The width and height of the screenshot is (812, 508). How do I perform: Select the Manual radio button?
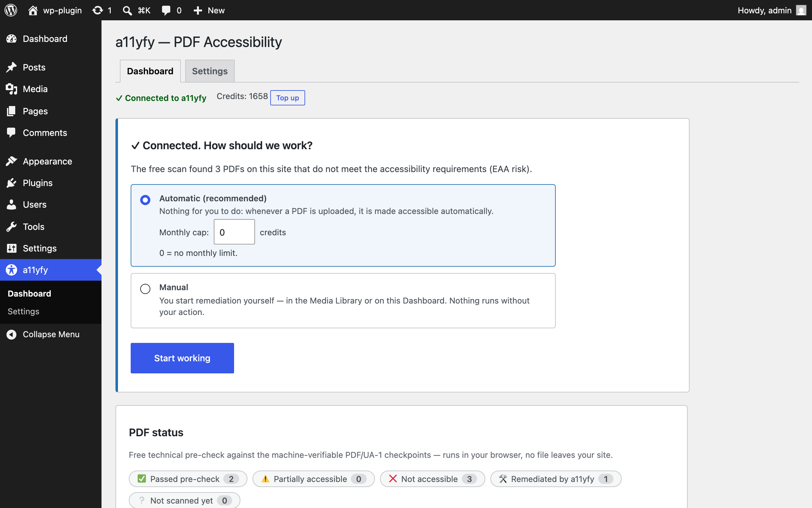pyautogui.click(x=145, y=289)
